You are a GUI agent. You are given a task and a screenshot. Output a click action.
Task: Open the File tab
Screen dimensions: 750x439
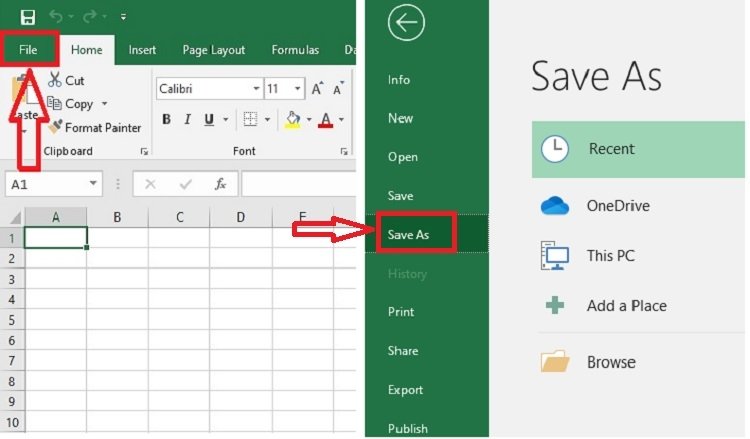[x=28, y=50]
